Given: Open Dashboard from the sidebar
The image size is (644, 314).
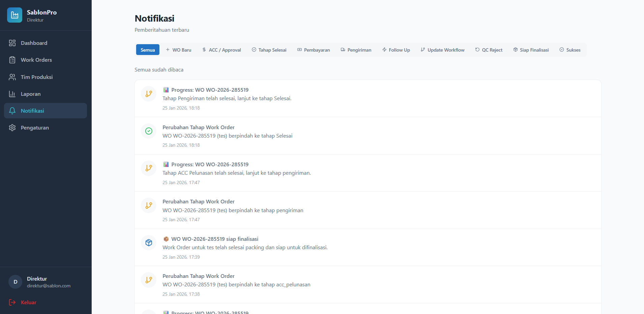Looking at the screenshot, I should 45,43.
